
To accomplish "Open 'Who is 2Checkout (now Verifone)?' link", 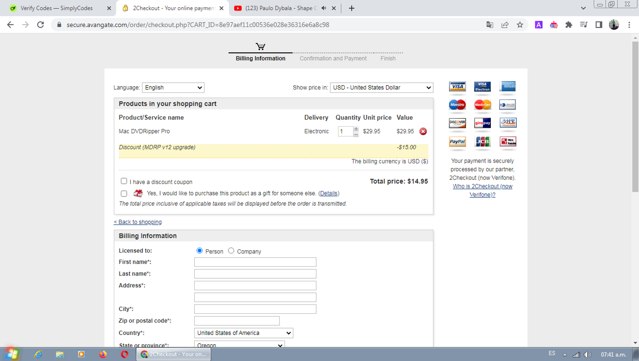I will pos(483,191).
